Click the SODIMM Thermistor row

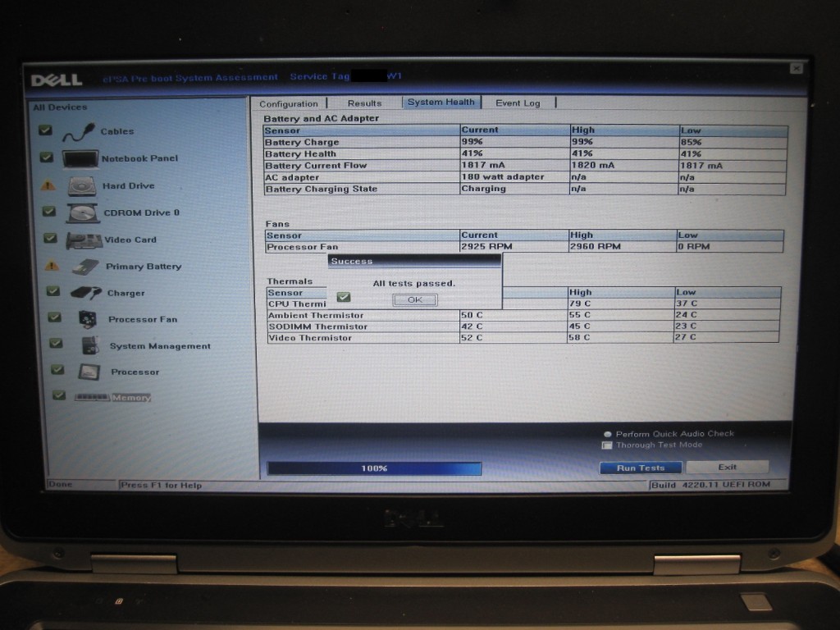(523, 326)
